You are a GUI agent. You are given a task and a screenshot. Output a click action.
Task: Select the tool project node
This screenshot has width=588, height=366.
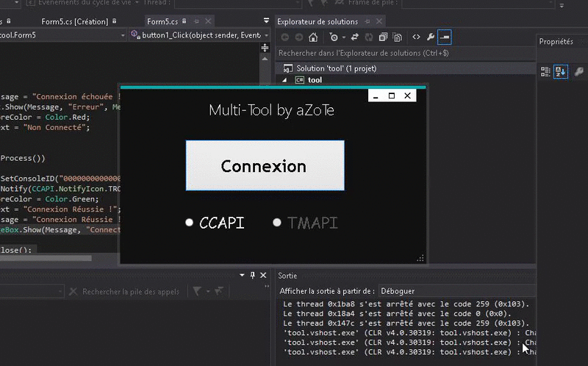click(315, 80)
